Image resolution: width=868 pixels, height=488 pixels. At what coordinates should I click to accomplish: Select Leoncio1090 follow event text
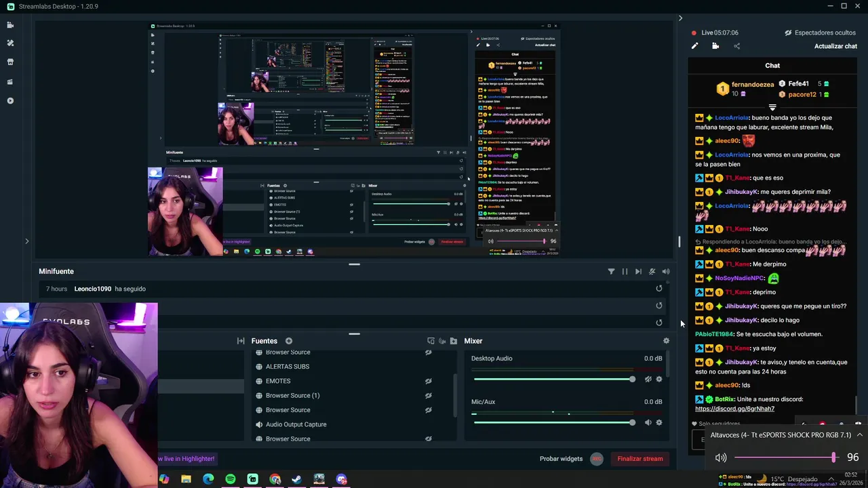pos(110,289)
